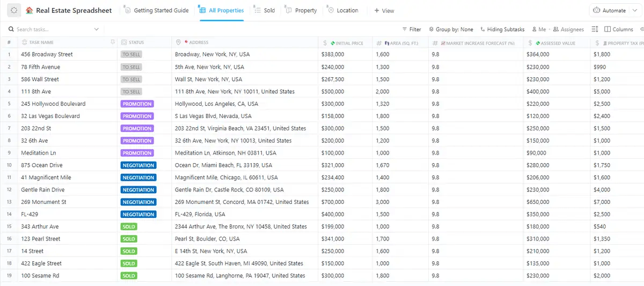Switch to the All Properties tab

[221, 10]
